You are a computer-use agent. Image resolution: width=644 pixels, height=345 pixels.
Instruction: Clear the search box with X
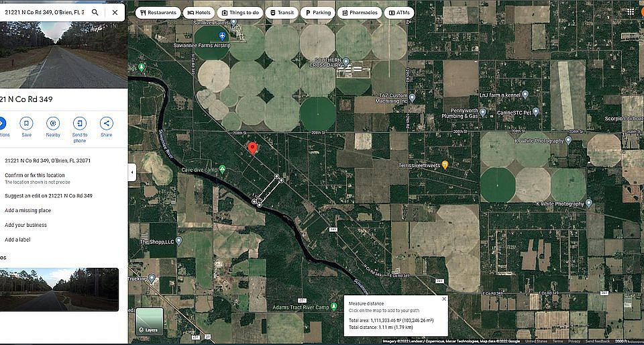click(x=115, y=12)
